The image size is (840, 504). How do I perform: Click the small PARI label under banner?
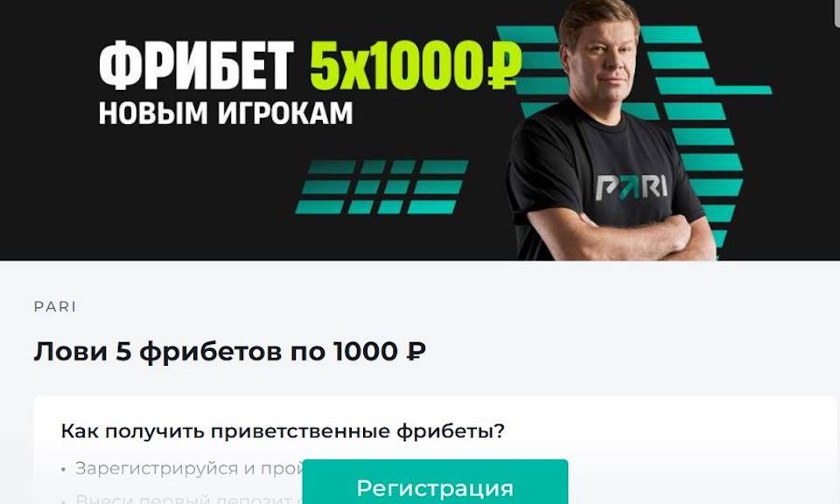55,307
